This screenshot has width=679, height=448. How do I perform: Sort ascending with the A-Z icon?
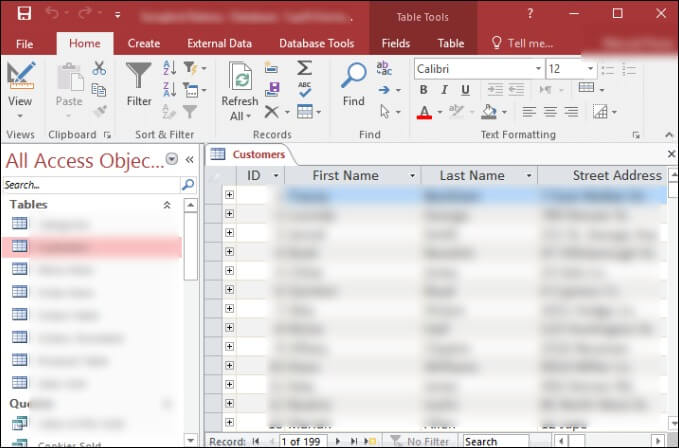[x=169, y=68]
